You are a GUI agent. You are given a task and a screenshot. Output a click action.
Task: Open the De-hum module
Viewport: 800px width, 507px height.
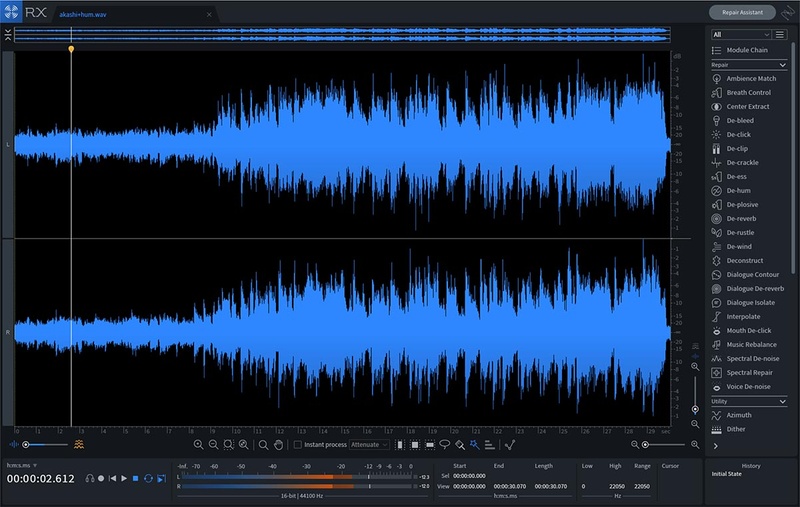coord(738,190)
